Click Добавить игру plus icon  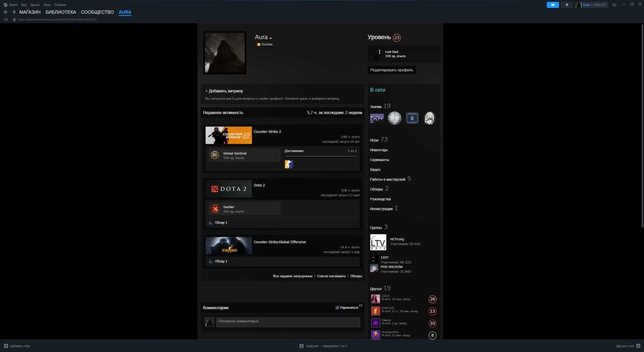6,346
